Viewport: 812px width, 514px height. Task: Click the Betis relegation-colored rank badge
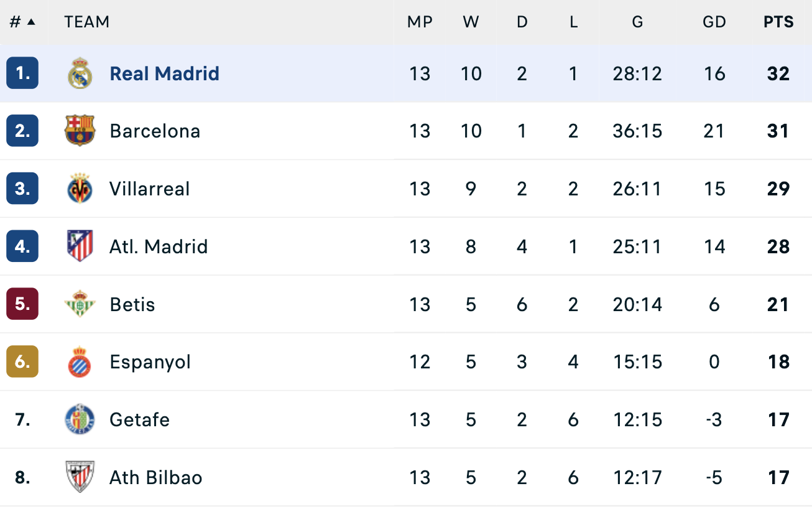pos(22,304)
